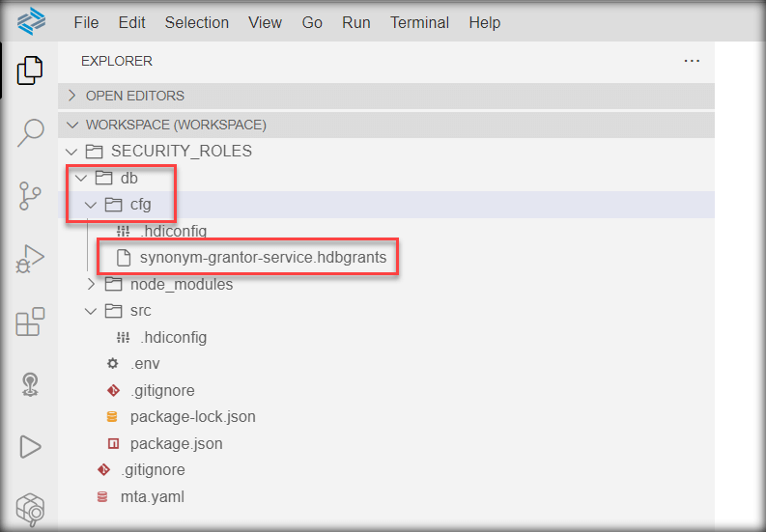This screenshot has width=766, height=532.
Task: Click the mta.yaml file icon
Action: point(102,497)
